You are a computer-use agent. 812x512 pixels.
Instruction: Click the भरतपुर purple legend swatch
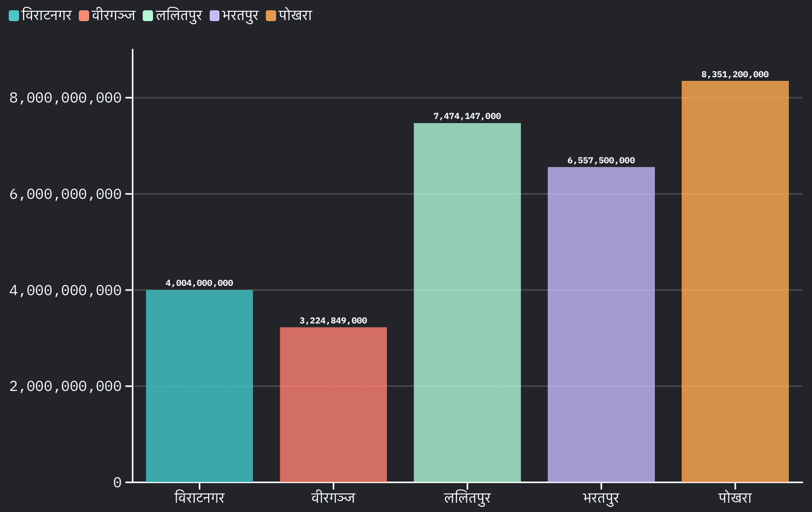[x=214, y=16]
